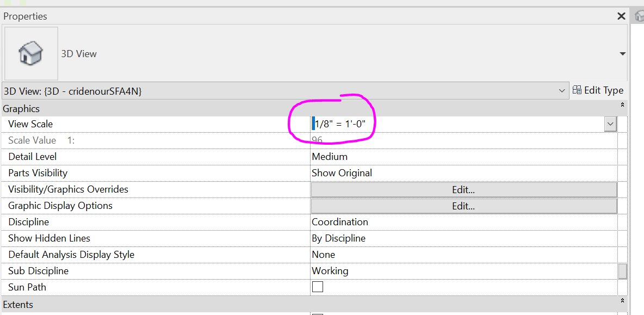This screenshot has height=315, width=644.
Task: Edit the Graphic Display Options
Action: tap(464, 206)
